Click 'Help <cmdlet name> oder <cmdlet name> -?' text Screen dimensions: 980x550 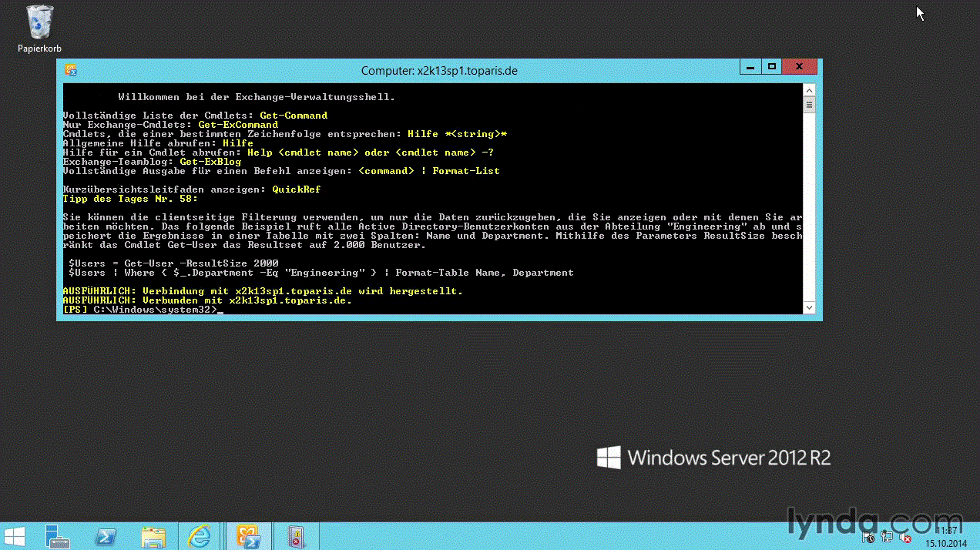click(371, 153)
